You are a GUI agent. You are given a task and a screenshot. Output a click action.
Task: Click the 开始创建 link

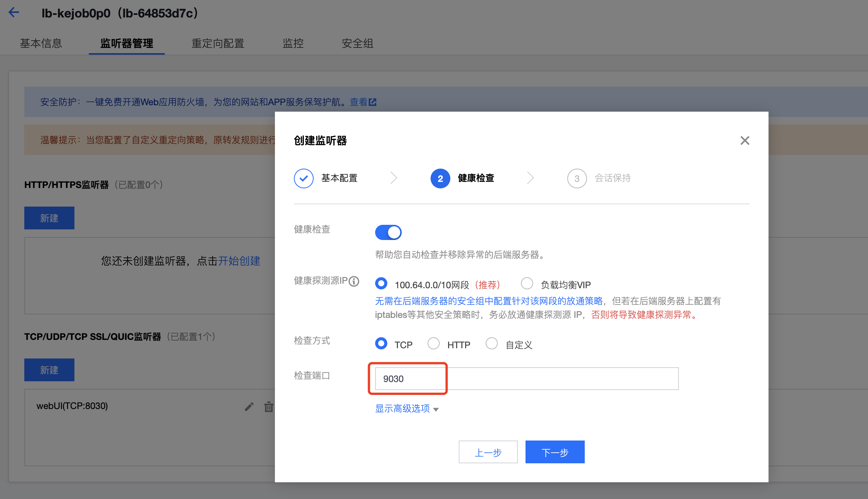(239, 261)
